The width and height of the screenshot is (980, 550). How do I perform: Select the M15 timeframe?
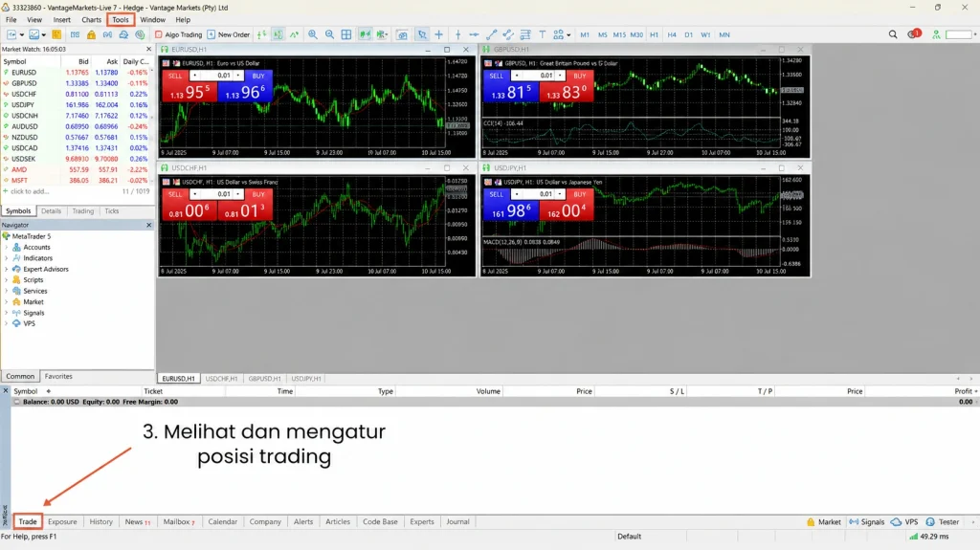[619, 35]
